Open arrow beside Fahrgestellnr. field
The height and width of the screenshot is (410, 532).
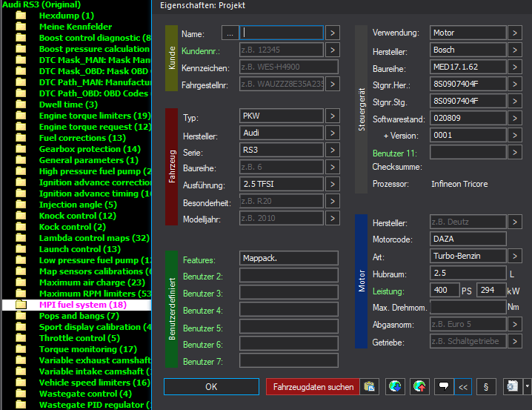[x=333, y=84]
